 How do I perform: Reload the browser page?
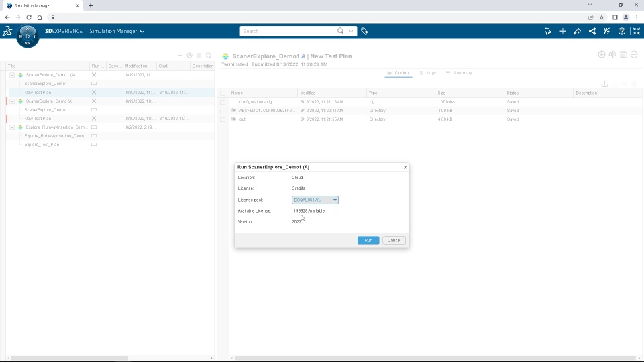[29, 17]
